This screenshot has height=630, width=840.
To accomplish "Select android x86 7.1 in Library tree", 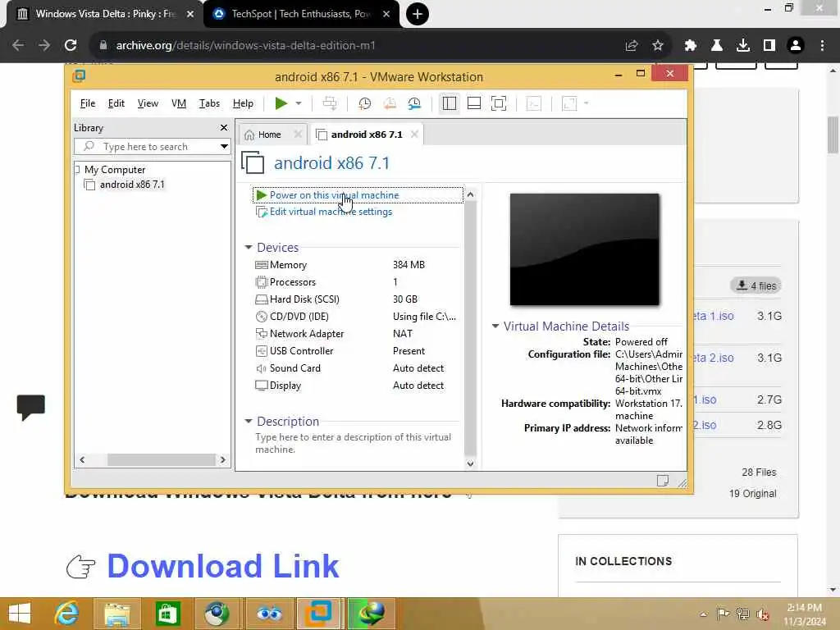I will click(x=132, y=185).
